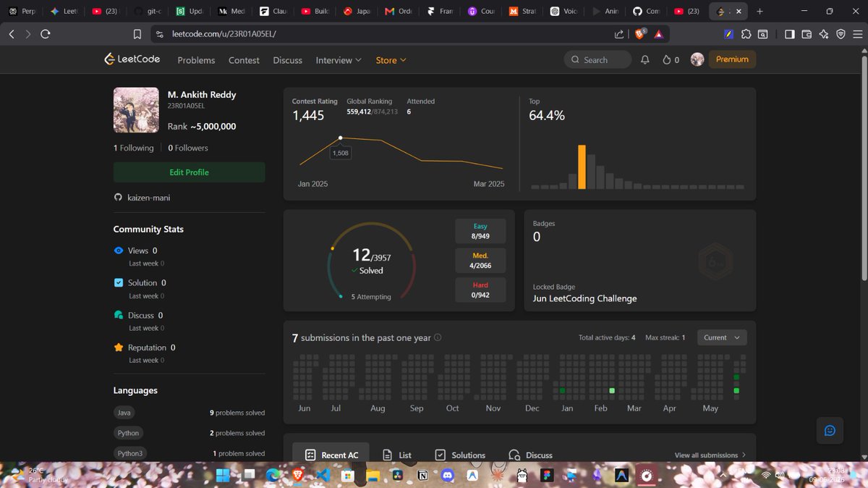This screenshot has width=868, height=488.
Task: Click the streak fire icon showing 0
Action: pos(671,60)
